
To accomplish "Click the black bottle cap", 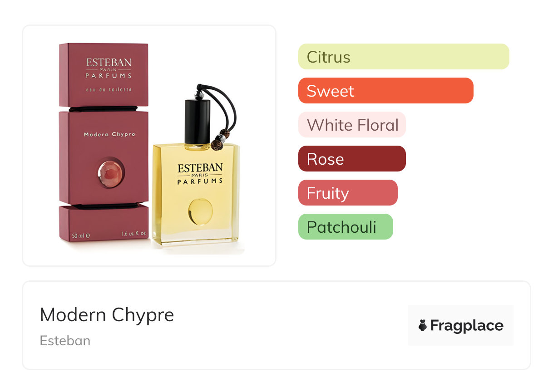I will (x=197, y=121).
